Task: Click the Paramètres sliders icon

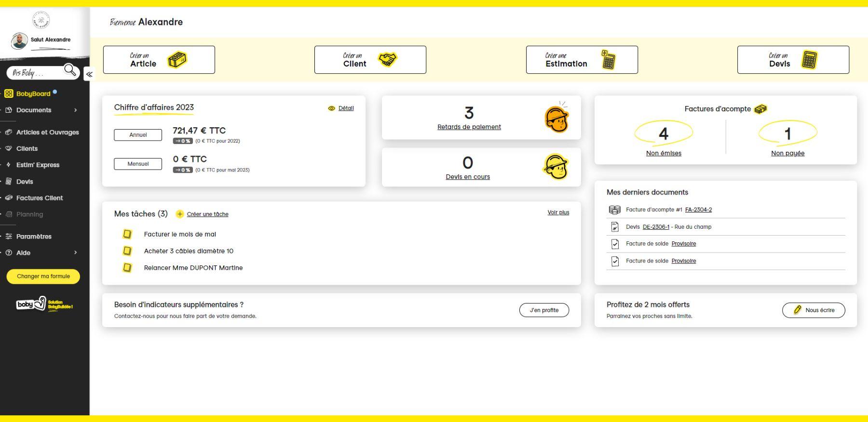Action: tap(9, 237)
